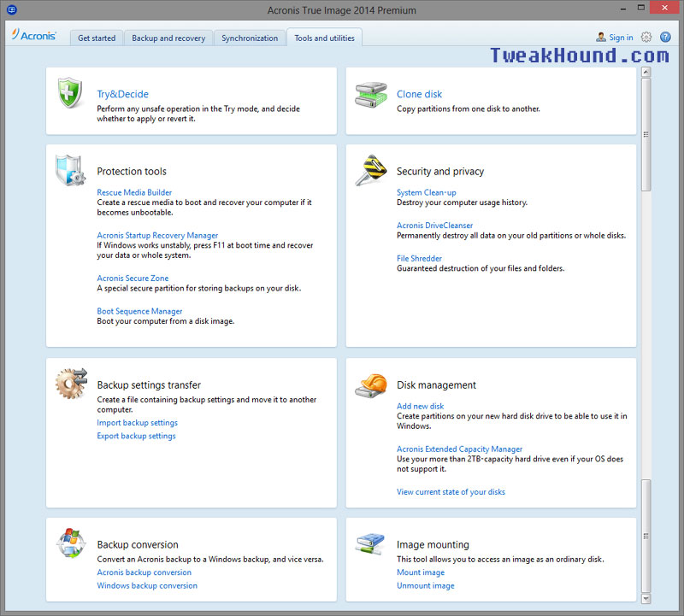684x616 pixels.
Task: Switch to the Get started tab
Action: pyautogui.click(x=97, y=38)
